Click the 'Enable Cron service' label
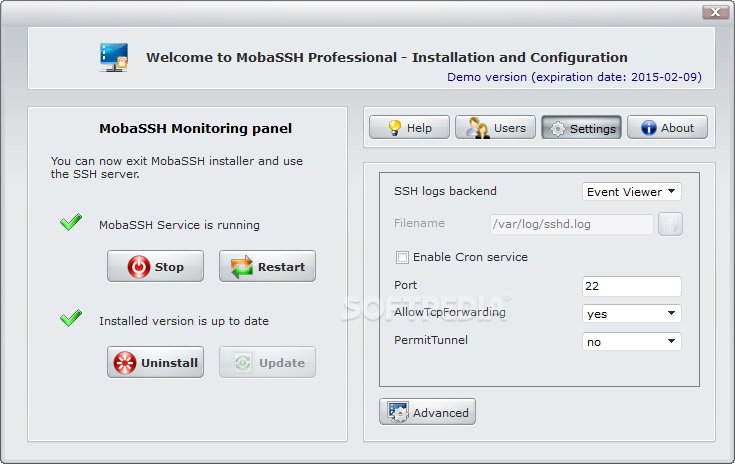 470,257
